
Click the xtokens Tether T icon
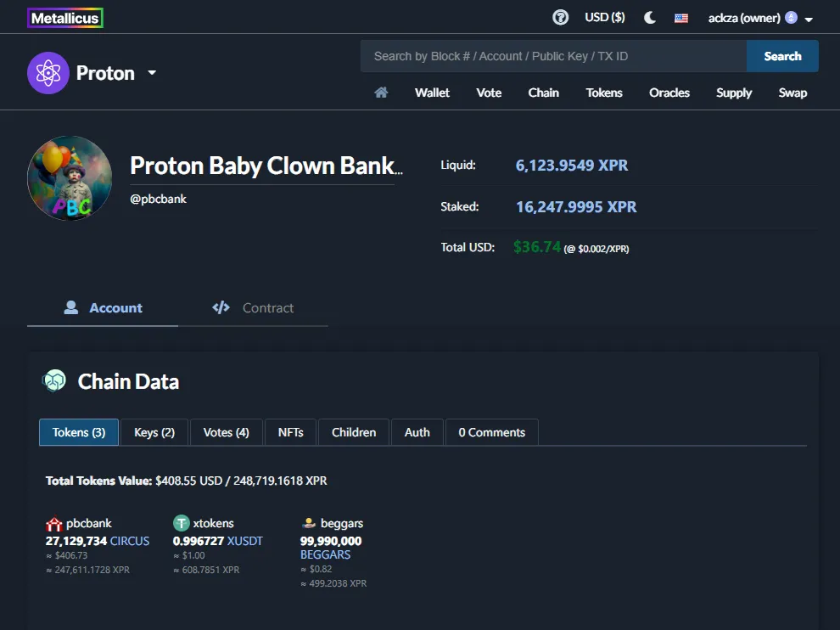click(181, 523)
